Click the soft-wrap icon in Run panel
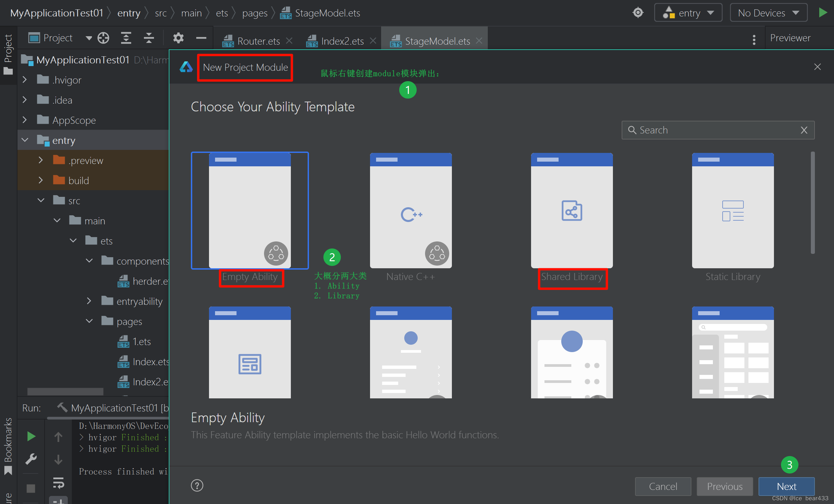This screenshot has height=504, width=834. point(58,483)
